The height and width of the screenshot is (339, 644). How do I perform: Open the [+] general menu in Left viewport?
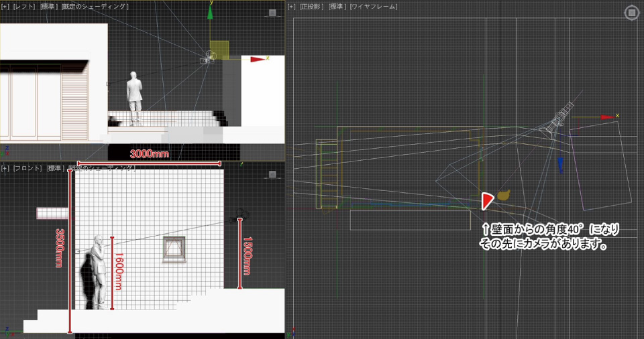click(5, 7)
